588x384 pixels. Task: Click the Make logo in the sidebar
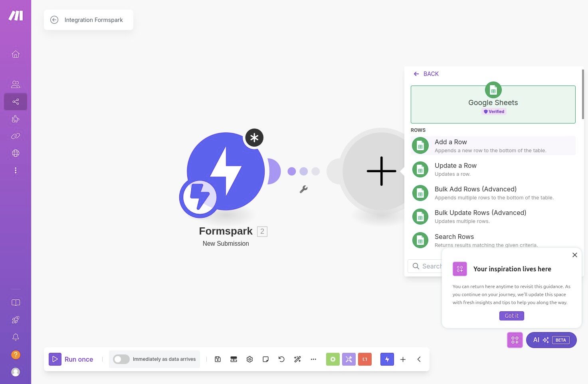(16, 16)
